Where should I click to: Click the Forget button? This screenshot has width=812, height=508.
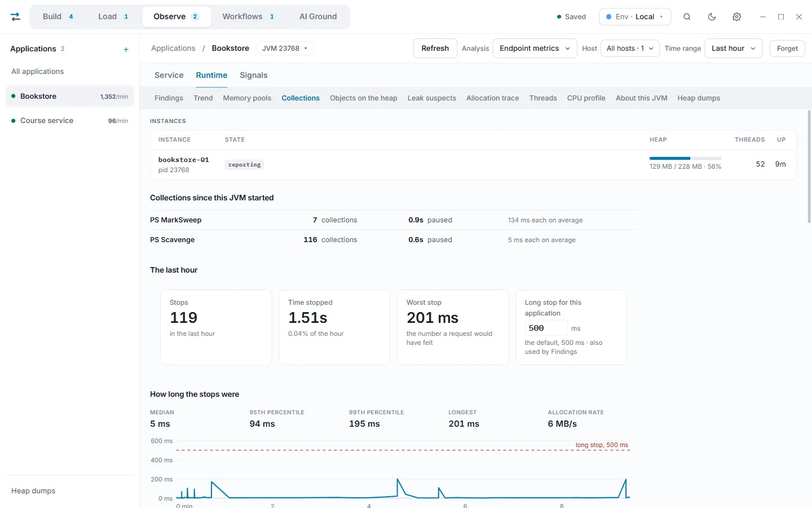787,49
